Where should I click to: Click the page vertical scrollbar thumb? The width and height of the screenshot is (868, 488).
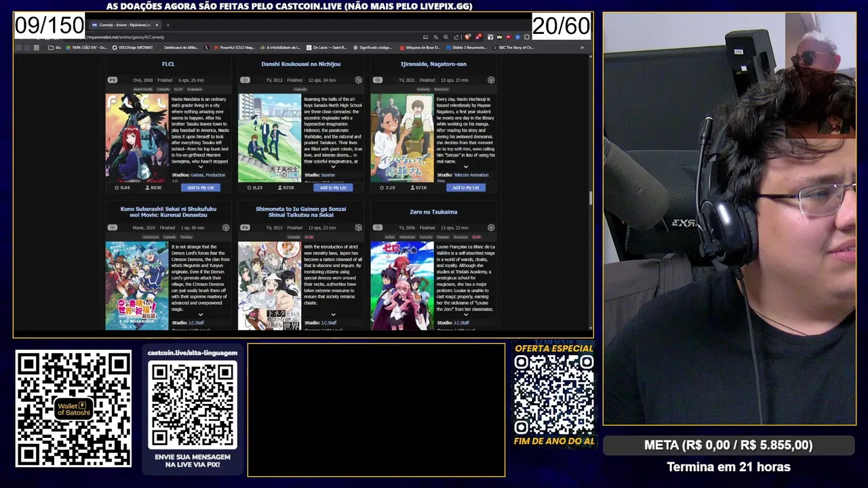point(590,198)
